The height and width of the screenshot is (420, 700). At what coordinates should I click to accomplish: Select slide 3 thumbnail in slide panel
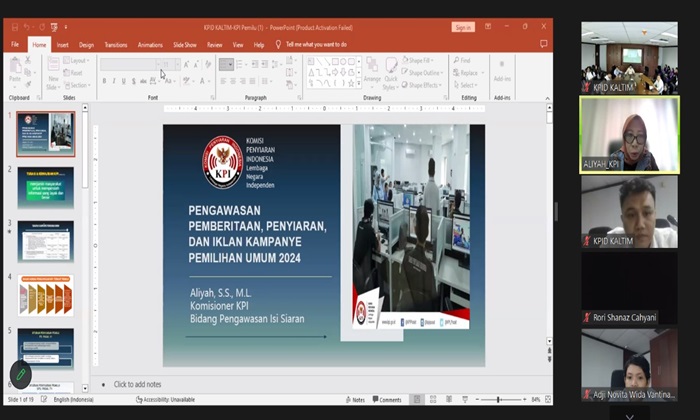tap(45, 241)
